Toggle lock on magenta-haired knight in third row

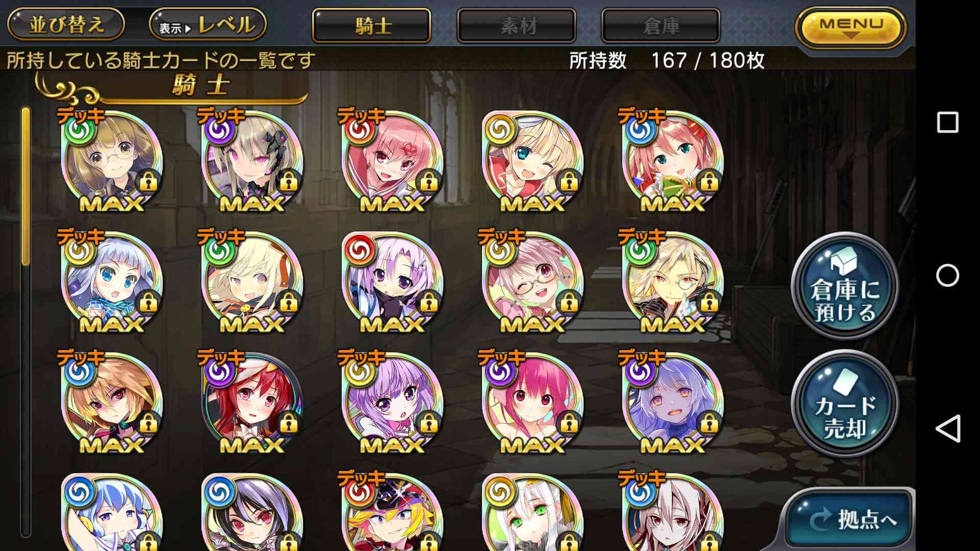click(569, 423)
